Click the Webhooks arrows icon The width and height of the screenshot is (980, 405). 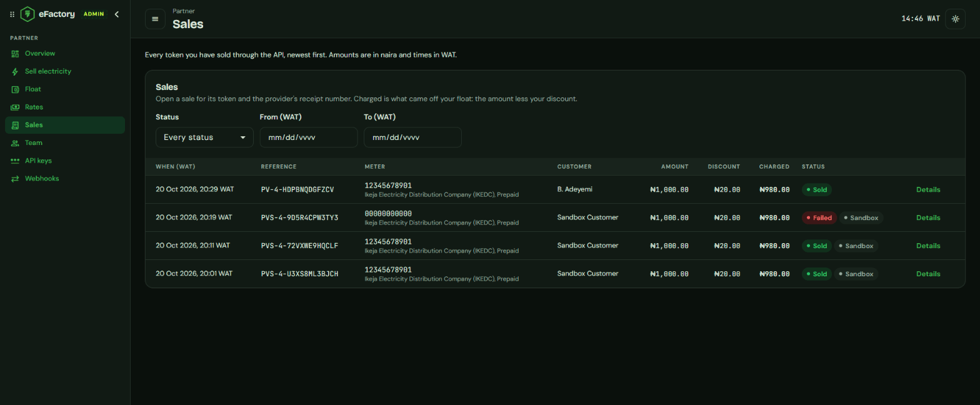tap(15, 179)
